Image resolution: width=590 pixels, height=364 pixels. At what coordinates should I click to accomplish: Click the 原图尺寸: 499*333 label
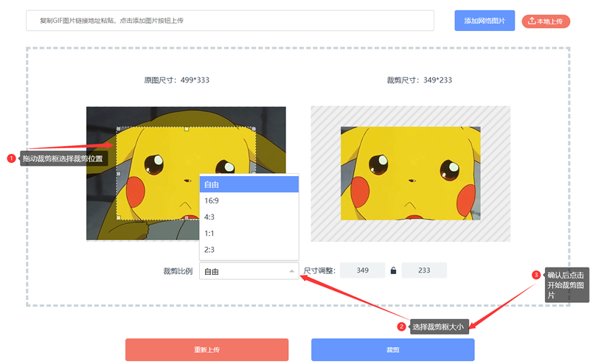pos(176,80)
